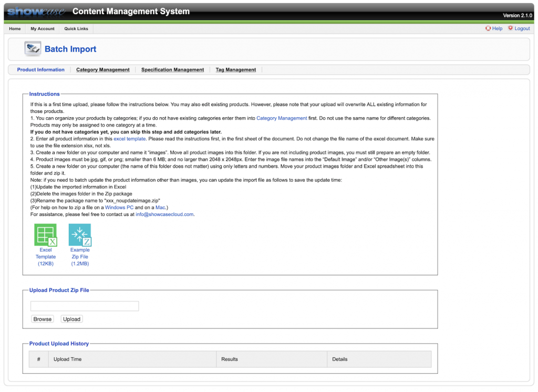The height and width of the screenshot is (392, 538).
Task: Switch to Category Management tab
Action: (x=102, y=70)
